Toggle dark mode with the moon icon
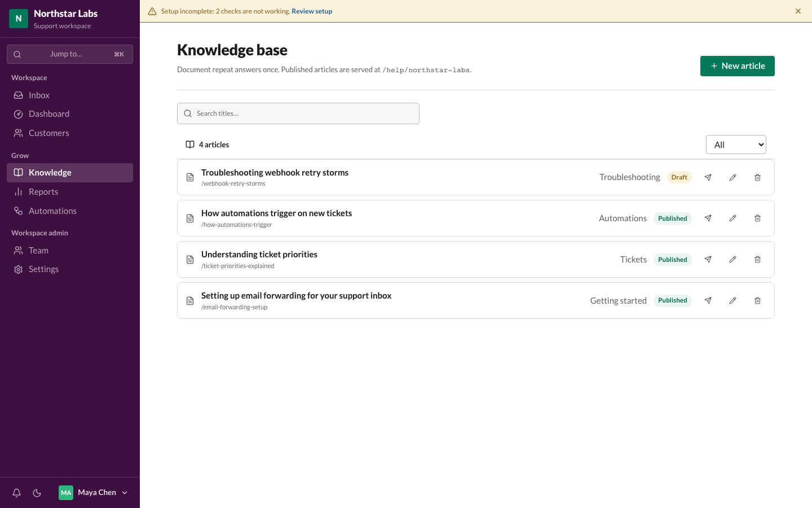This screenshot has height=508, width=812. (37, 493)
